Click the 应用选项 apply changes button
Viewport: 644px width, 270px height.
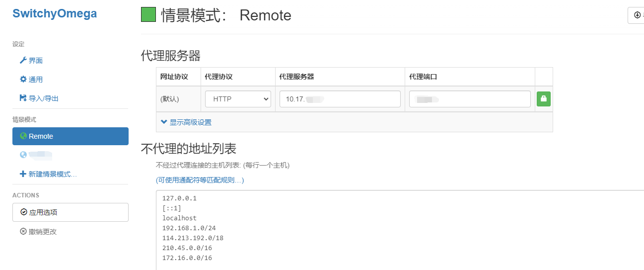[x=71, y=212]
